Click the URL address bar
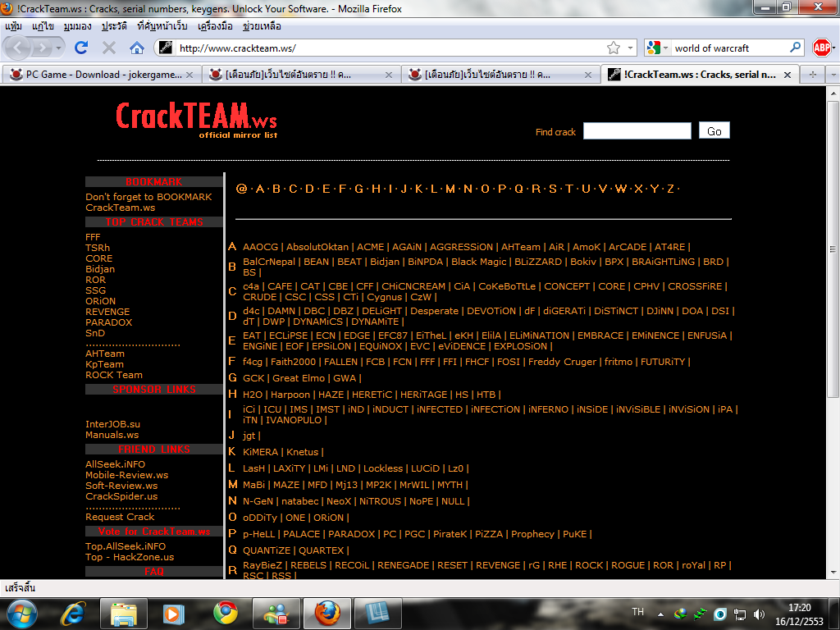 tap(391, 48)
